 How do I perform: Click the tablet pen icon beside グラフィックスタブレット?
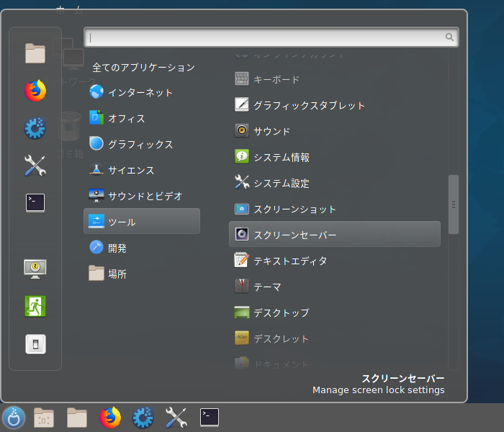point(242,104)
